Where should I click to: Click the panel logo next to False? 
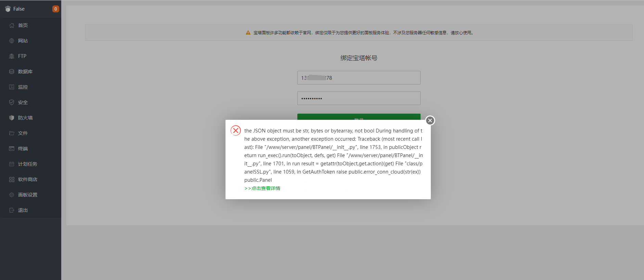click(x=8, y=9)
